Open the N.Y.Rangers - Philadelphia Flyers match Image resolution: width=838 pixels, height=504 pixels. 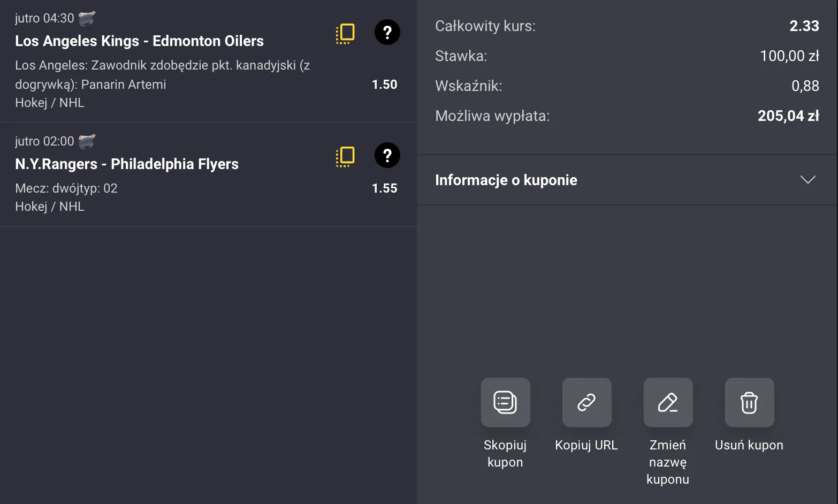[x=126, y=164]
